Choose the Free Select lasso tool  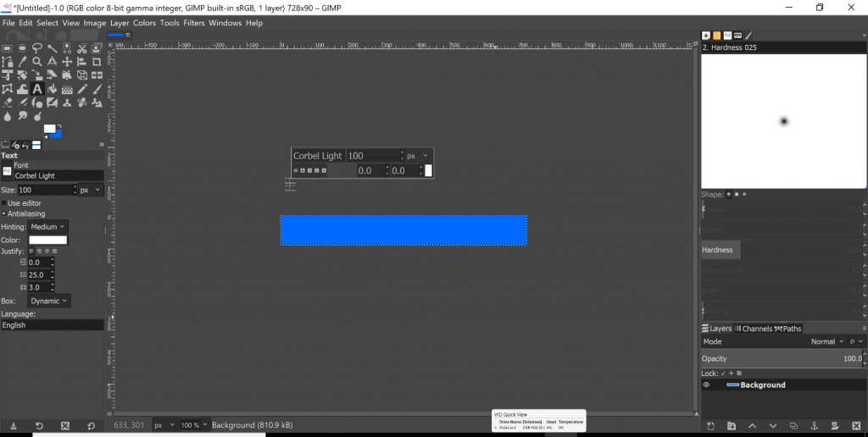click(37, 48)
